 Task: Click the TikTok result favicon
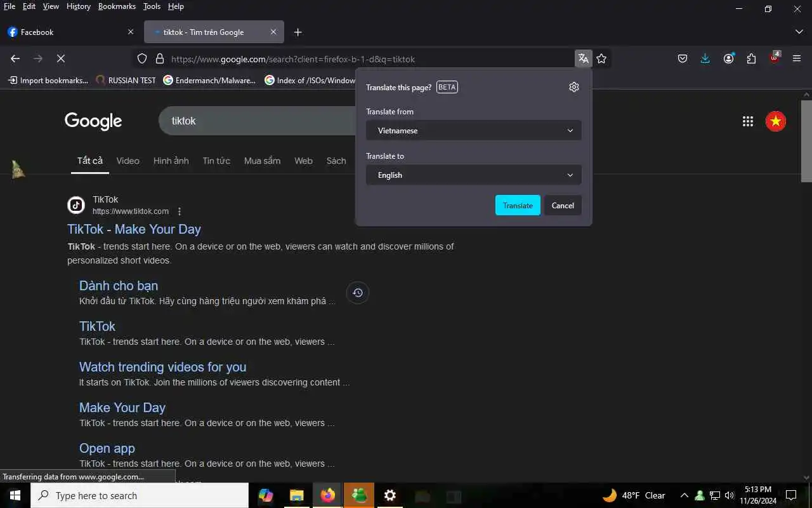tap(76, 205)
